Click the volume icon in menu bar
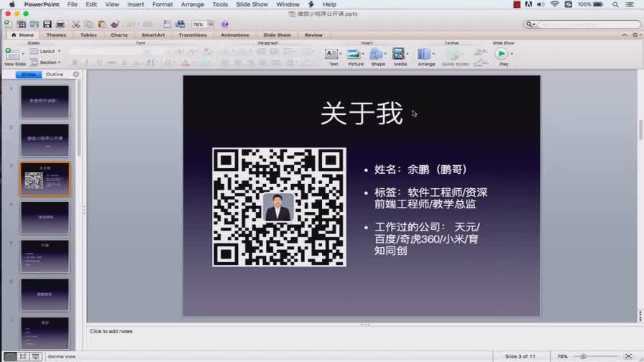This screenshot has width=644, height=362. 541,4
